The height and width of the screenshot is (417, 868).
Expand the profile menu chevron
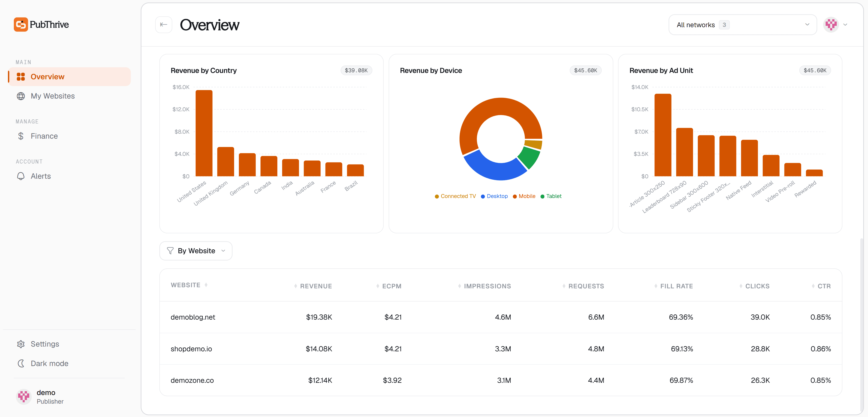(845, 25)
